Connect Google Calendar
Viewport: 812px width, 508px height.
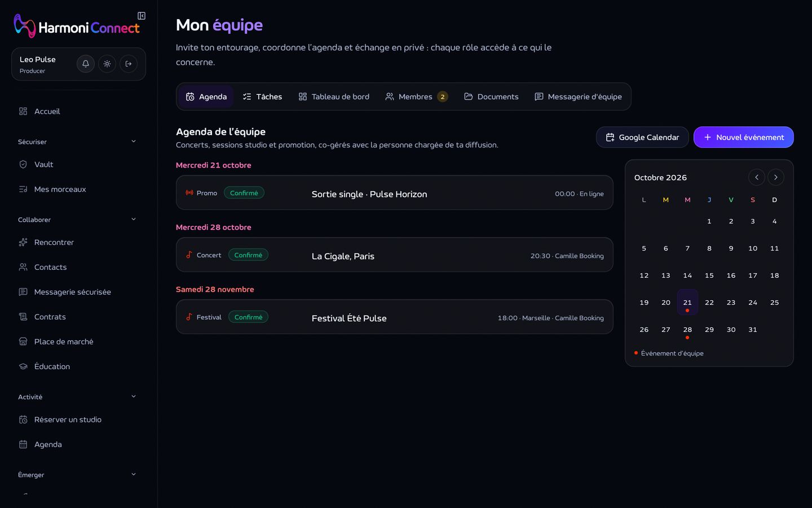(642, 137)
